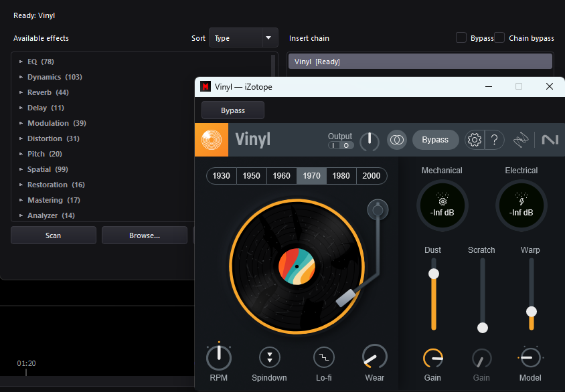Expand the Modulation (39) category
Screen dimensions: 565x392
21,123
